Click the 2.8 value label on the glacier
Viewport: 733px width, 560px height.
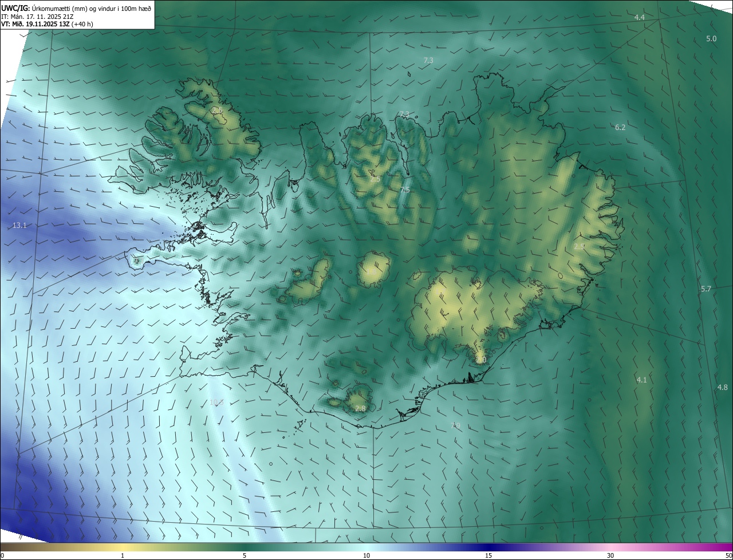(x=360, y=408)
